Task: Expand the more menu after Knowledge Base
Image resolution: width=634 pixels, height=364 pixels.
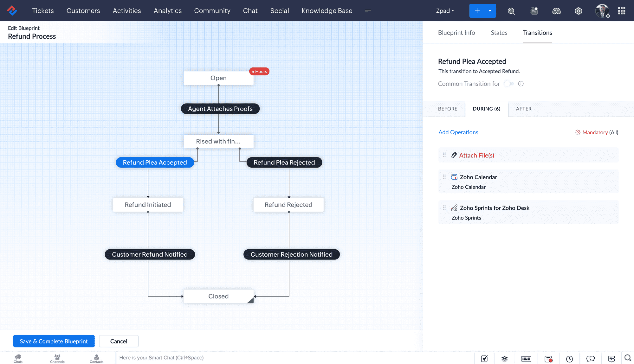Action: (368, 11)
